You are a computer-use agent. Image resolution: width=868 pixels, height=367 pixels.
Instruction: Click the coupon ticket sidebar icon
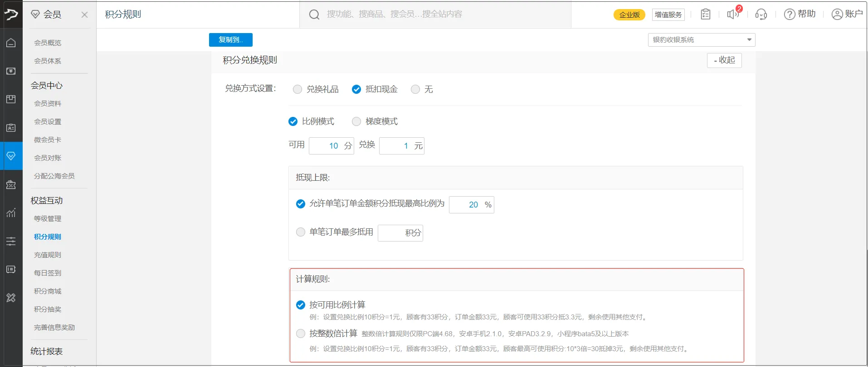tap(11, 184)
